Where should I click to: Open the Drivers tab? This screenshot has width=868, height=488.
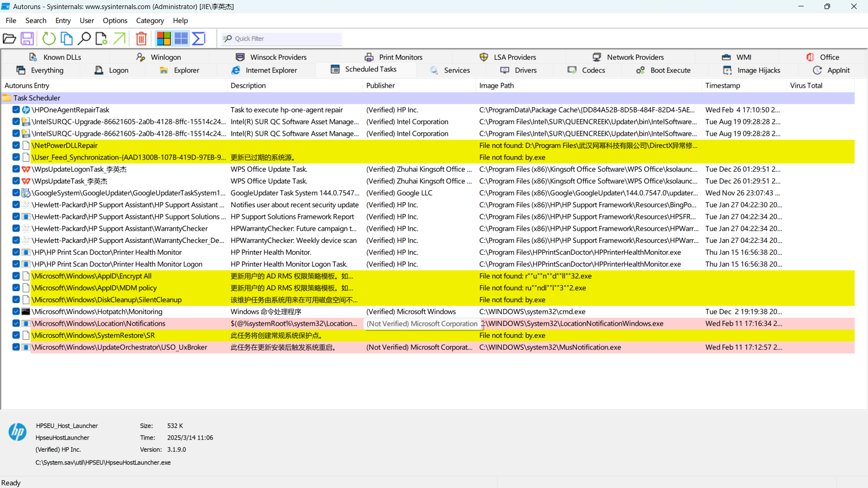(519, 70)
